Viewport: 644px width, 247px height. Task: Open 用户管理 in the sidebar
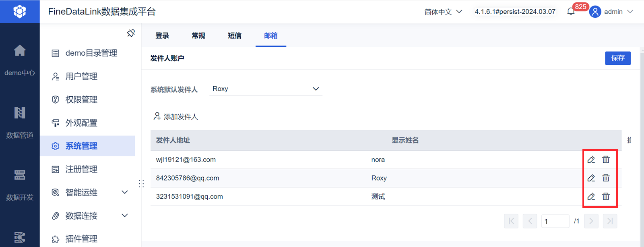(x=81, y=77)
